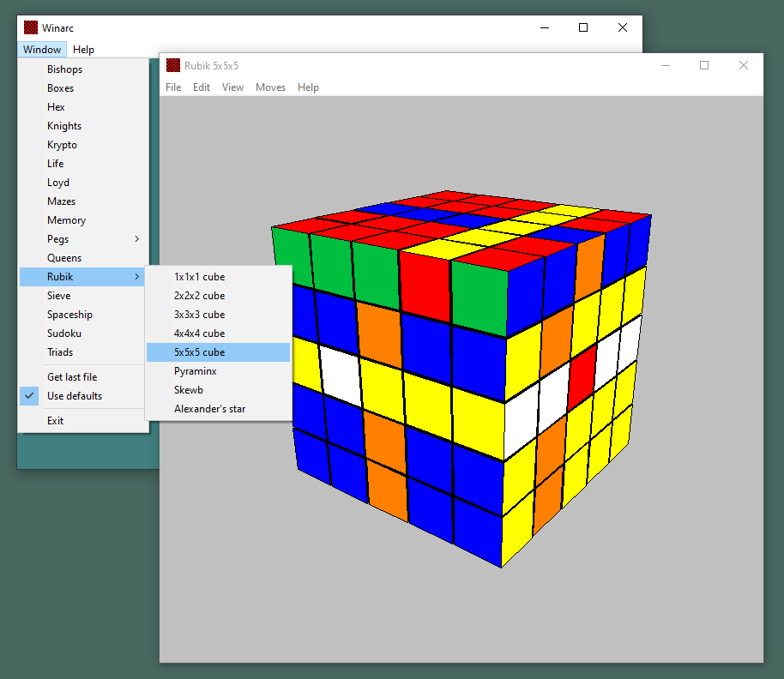Maximize the Rubik 5x5x5 window

pos(704,65)
